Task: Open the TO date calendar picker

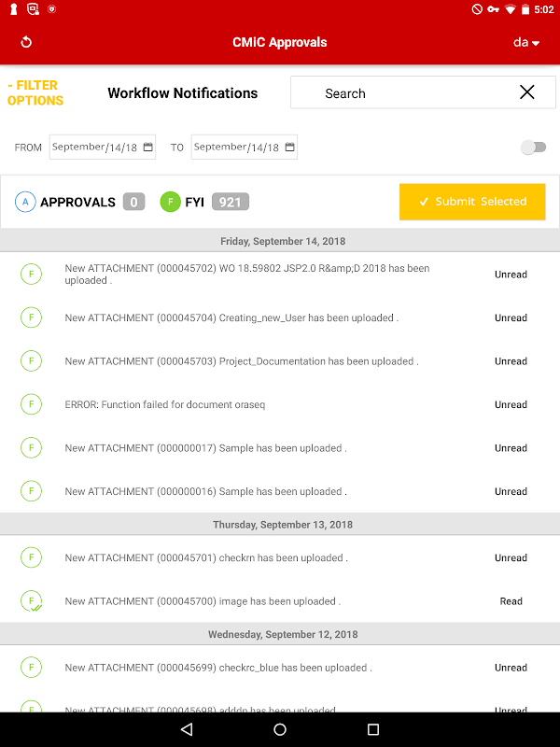Action: pos(289,148)
